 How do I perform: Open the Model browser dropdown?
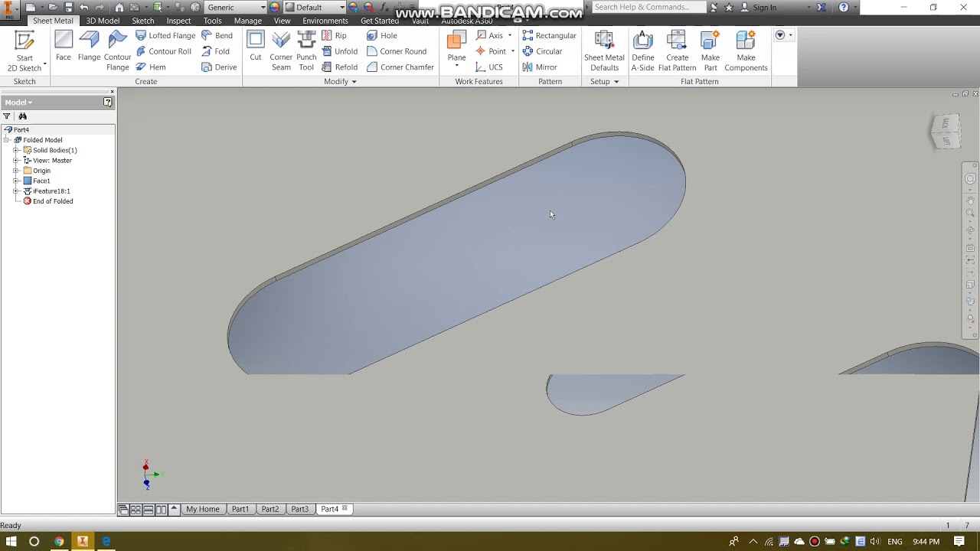tap(18, 103)
